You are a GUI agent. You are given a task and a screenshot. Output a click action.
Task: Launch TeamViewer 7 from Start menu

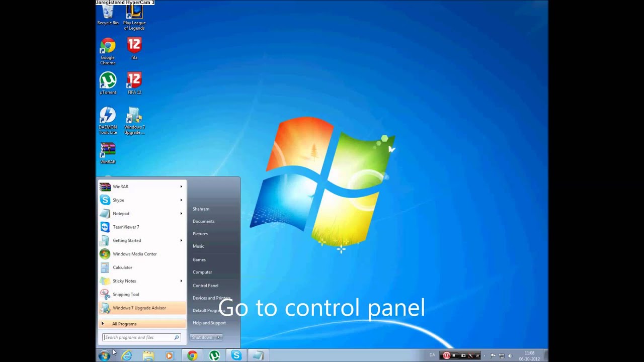[x=142, y=227]
